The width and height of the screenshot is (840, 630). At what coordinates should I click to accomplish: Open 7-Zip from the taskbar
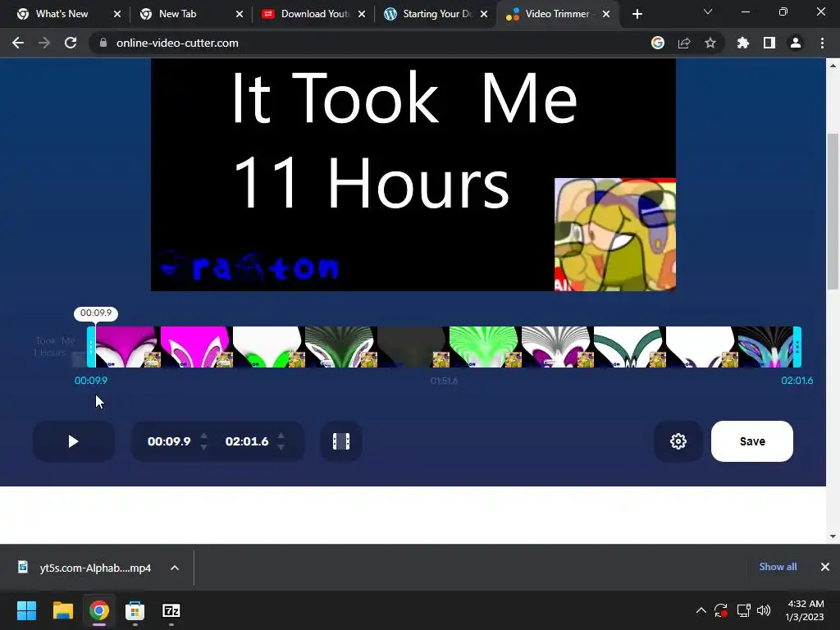pyautogui.click(x=171, y=610)
